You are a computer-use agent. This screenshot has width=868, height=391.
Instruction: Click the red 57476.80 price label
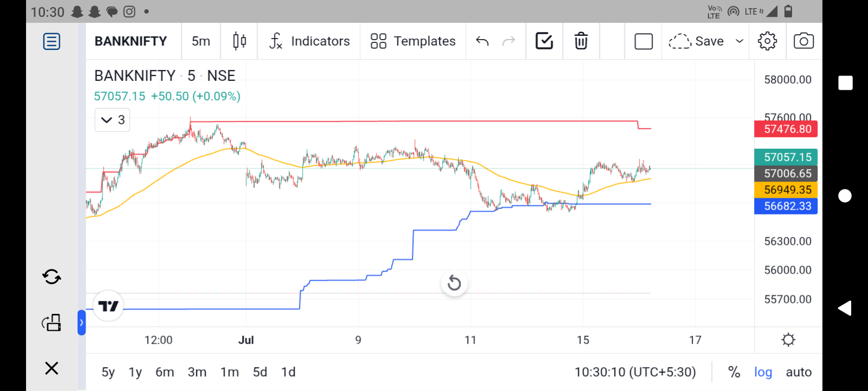[x=786, y=129]
